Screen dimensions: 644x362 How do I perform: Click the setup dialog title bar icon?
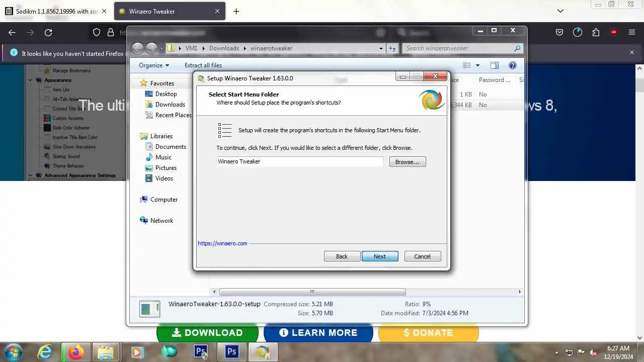click(x=201, y=78)
